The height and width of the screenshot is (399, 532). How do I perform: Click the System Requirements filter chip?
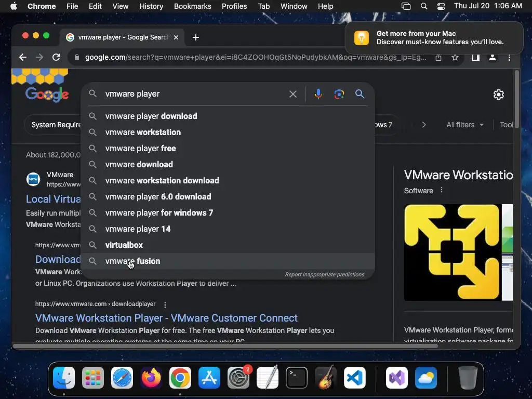52,125
